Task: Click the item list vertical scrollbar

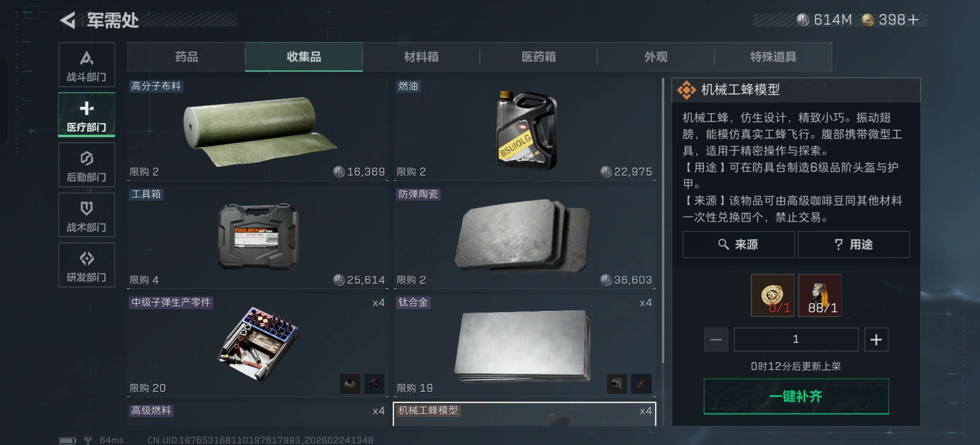Action: tap(663, 220)
